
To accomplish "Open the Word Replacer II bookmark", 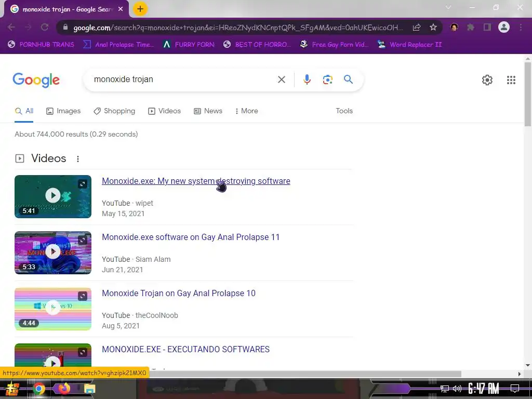I will click(x=410, y=45).
